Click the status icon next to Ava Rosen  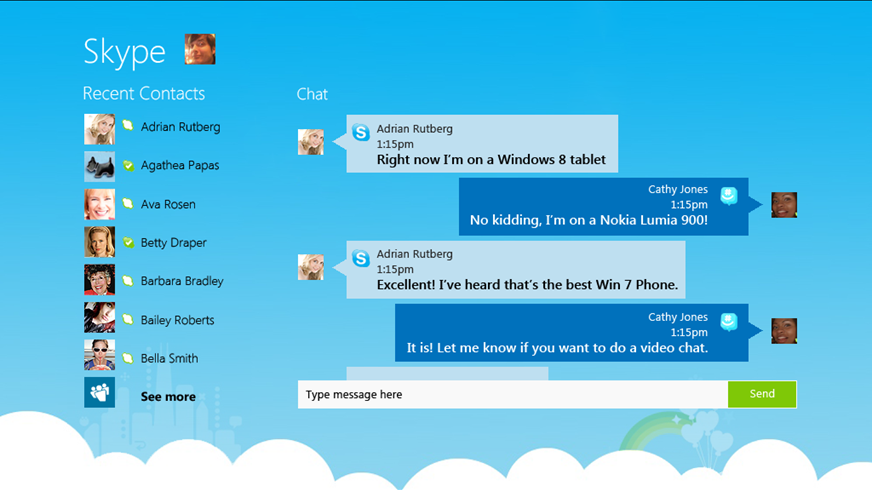(128, 203)
